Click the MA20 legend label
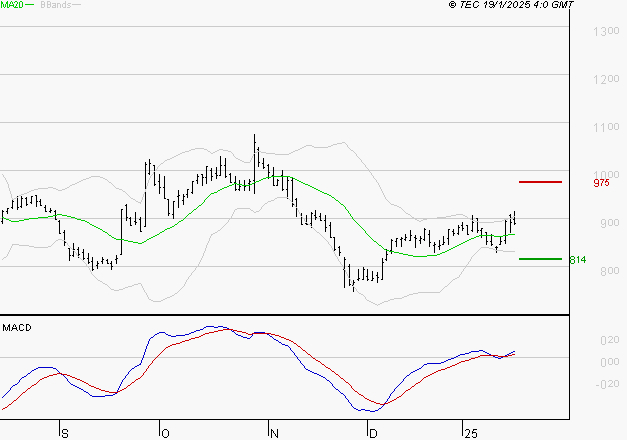Viewport: 627px width, 440px height. 10,6
